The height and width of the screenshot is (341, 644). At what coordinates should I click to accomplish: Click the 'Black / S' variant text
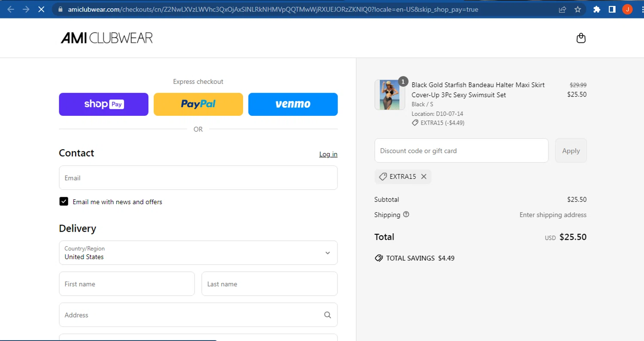pyautogui.click(x=422, y=104)
